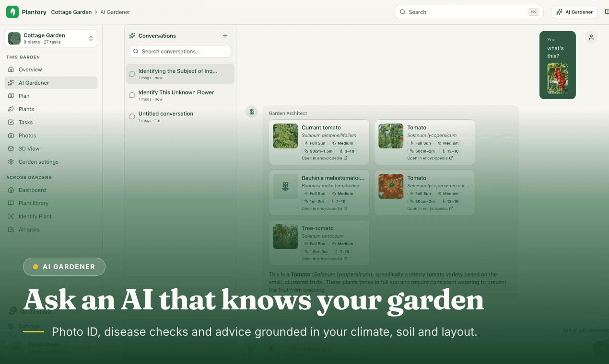Click the Photos camera icon

tap(11, 136)
